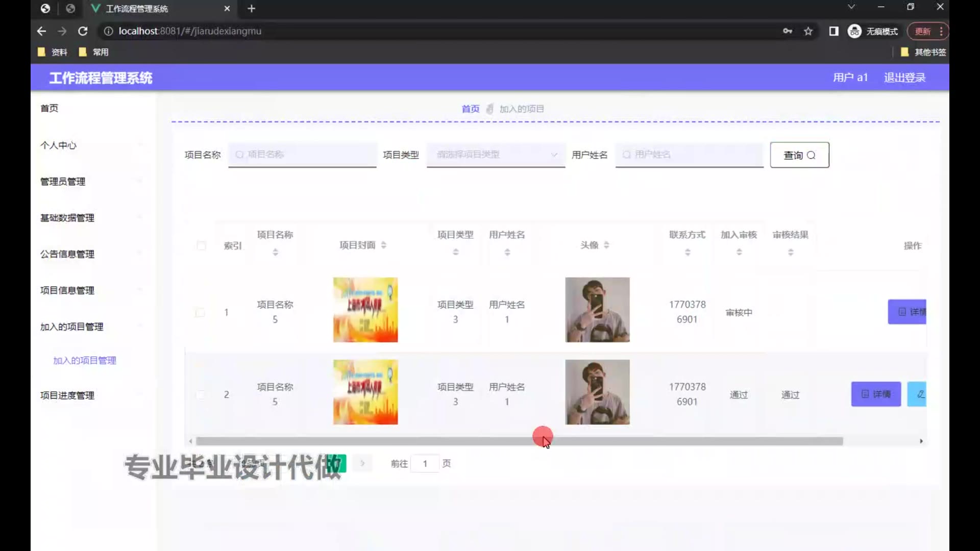The width and height of the screenshot is (980, 551).
Task: Open 首页 in the sidebar
Action: (50, 108)
